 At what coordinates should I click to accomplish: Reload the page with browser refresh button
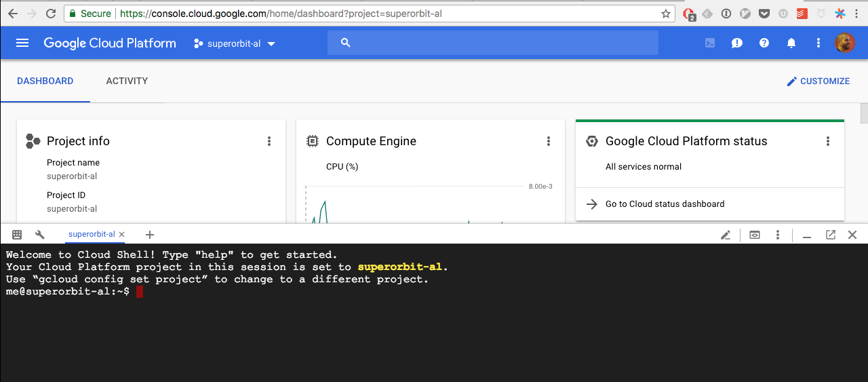tap(51, 13)
